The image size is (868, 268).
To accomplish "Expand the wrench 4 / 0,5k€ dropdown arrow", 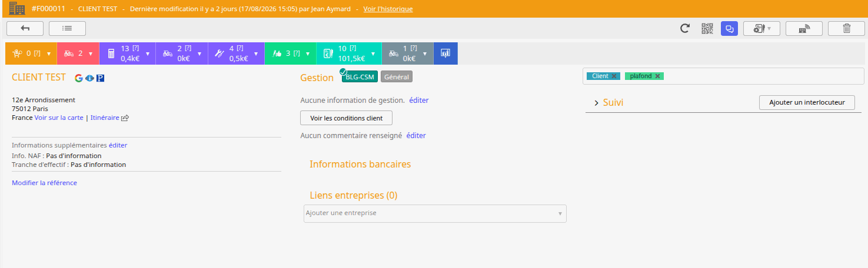I will [255, 53].
